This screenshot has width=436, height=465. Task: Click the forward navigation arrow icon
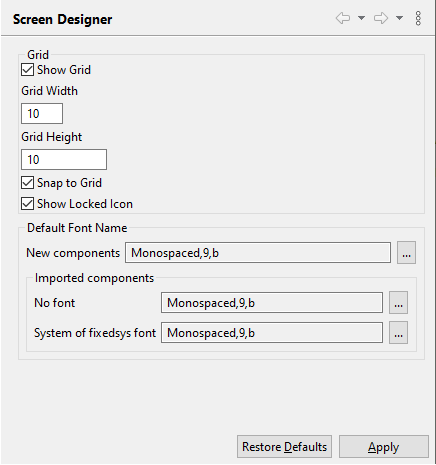[381, 18]
